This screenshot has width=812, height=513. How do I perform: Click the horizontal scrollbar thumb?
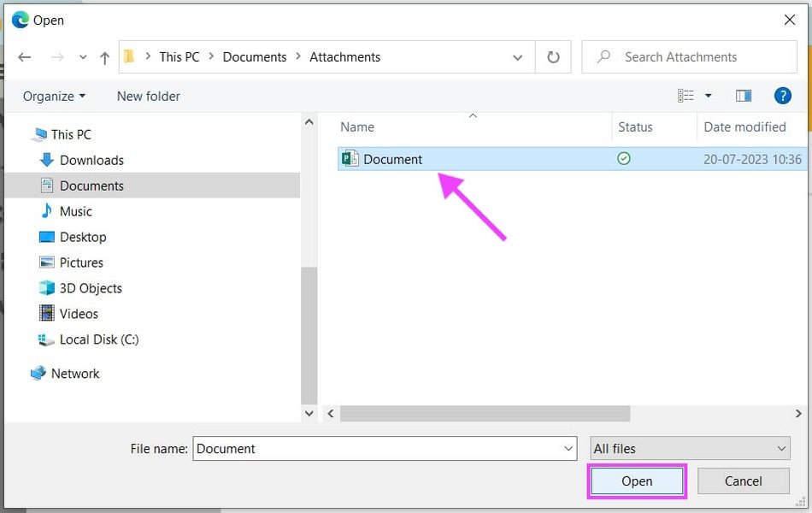click(485, 414)
